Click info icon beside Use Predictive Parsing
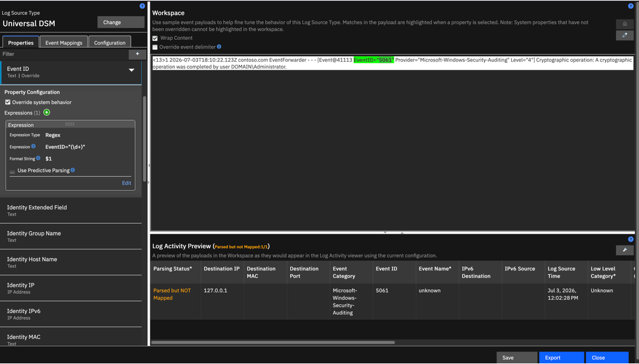The height and width of the screenshot is (364, 639). (72, 170)
